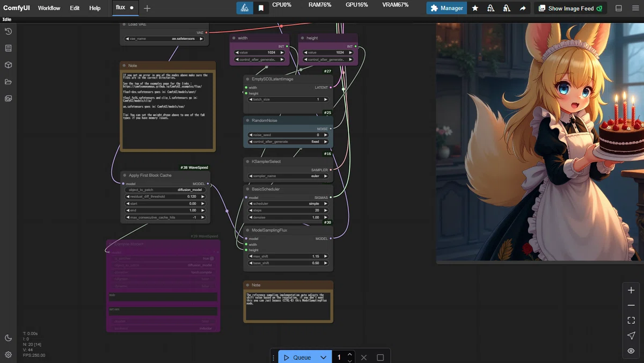Toggle dark theme moon icon
Viewport: 644px width, 363px height.
pos(8,338)
